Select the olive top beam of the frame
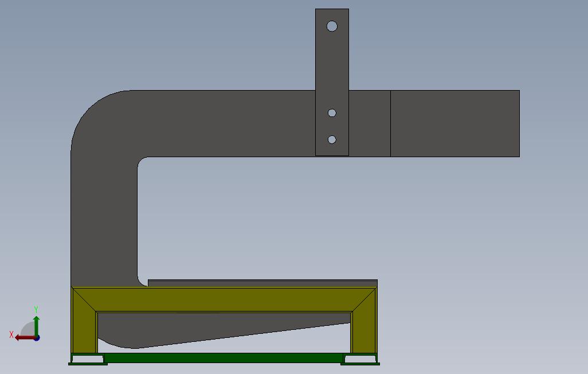Image resolution: width=588 pixels, height=374 pixels. pos(224,299)
